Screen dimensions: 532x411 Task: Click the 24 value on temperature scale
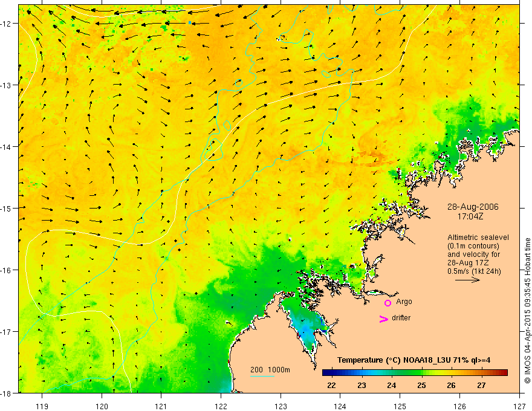pyautogui.click(x=392, y=385)
